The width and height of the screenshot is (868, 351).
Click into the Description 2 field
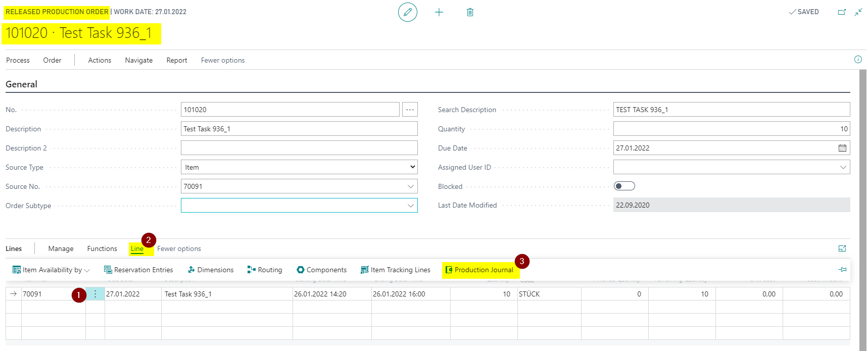pos(299,148)
